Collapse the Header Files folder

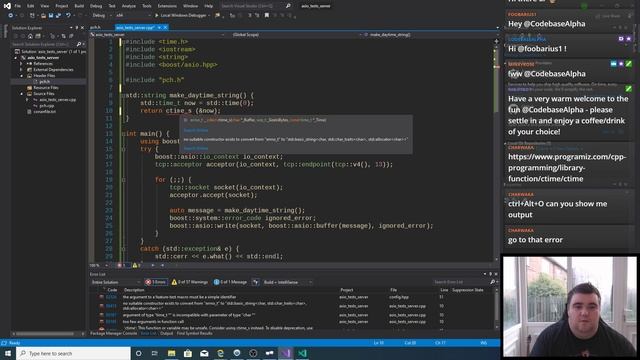point(21,76)
